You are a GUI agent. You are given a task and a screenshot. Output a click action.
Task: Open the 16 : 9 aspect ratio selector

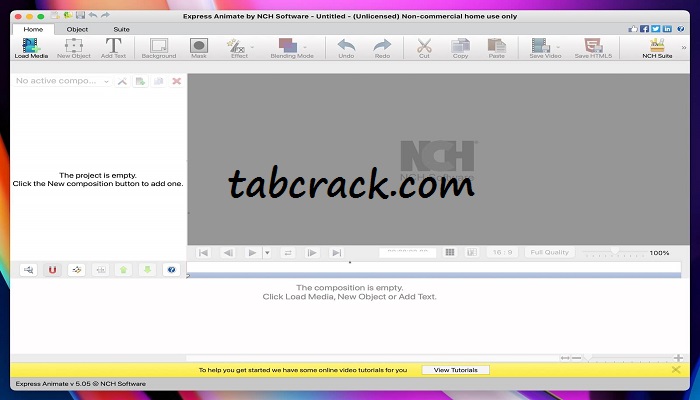(502, 252)
